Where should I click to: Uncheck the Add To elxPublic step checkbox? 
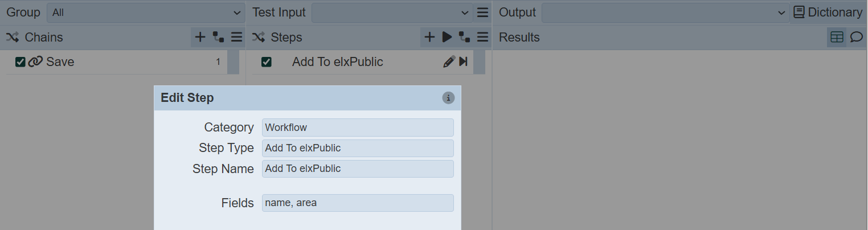point(266,62)
